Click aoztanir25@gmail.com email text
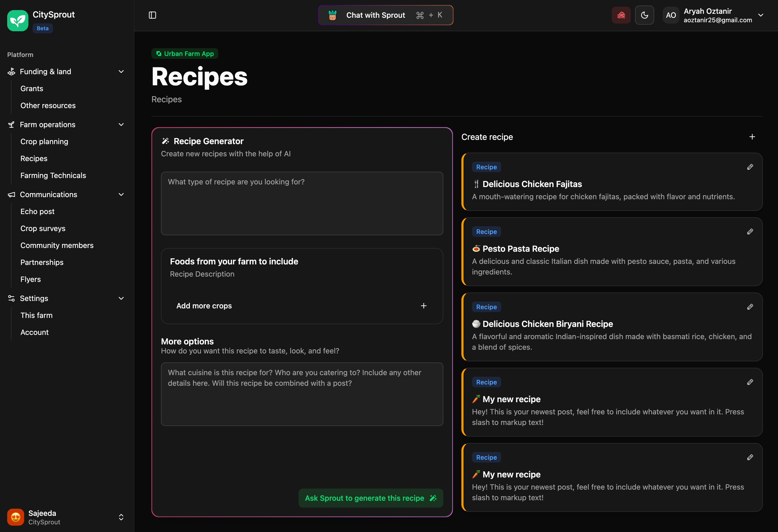778x532 pixels. [718, 20]
